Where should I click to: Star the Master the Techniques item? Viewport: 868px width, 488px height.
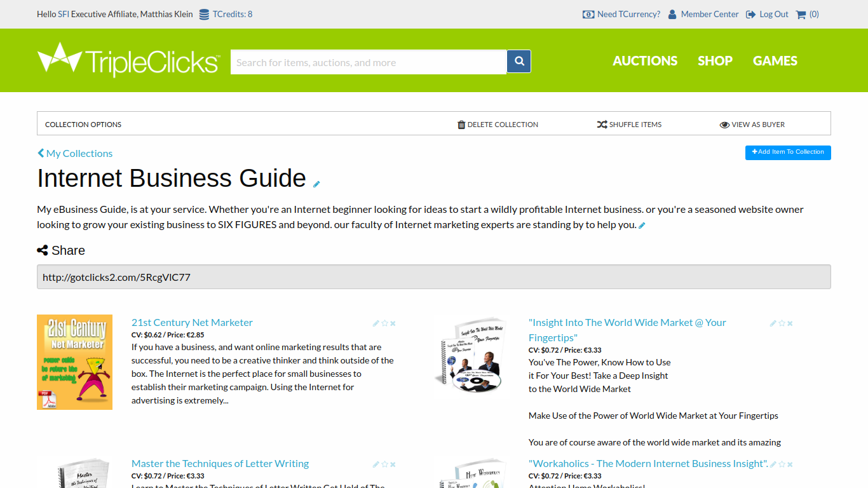click(384, 464)
